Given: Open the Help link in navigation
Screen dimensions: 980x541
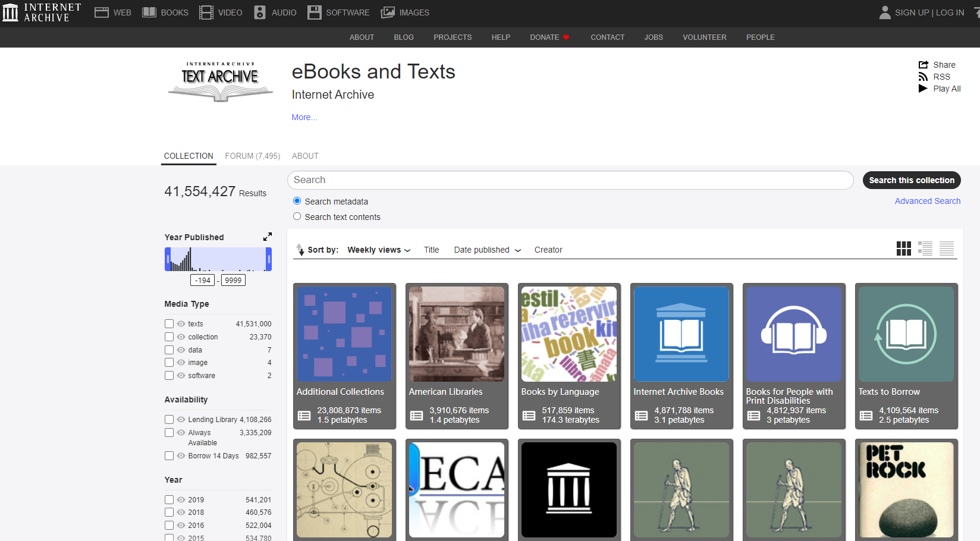Looking at the screenshot, I should (x=501, y=37).
